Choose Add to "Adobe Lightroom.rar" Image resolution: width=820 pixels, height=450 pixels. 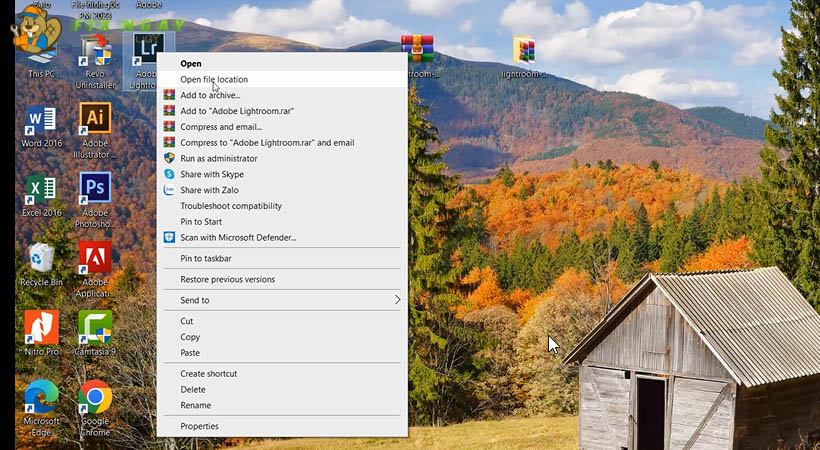pos(282,111)
